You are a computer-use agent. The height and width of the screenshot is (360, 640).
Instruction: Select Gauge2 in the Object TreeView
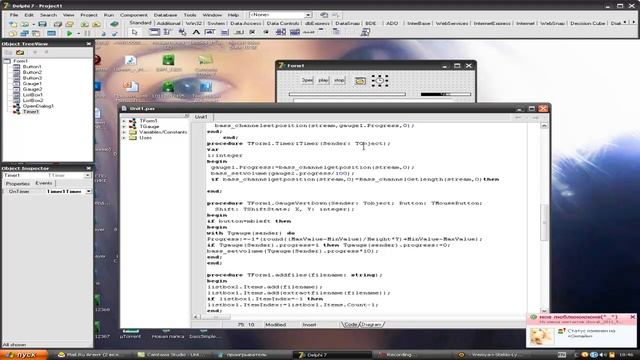click(32, 89)
